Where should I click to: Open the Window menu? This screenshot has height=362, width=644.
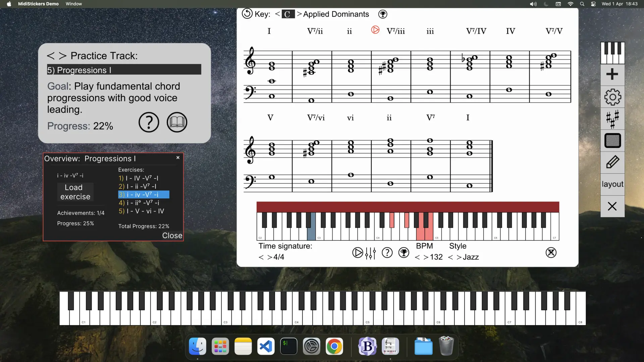(x=73, y=4)
